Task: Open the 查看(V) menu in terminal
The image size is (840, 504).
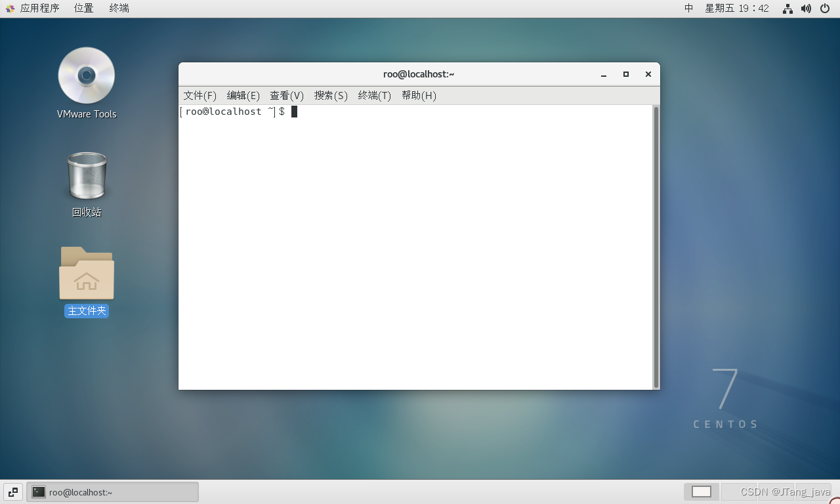Action: [287, 95]
